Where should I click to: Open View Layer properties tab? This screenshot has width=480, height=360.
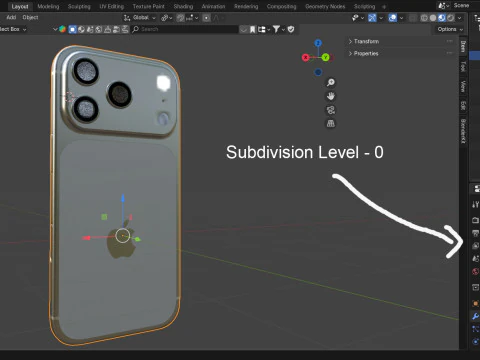point(475,246)
